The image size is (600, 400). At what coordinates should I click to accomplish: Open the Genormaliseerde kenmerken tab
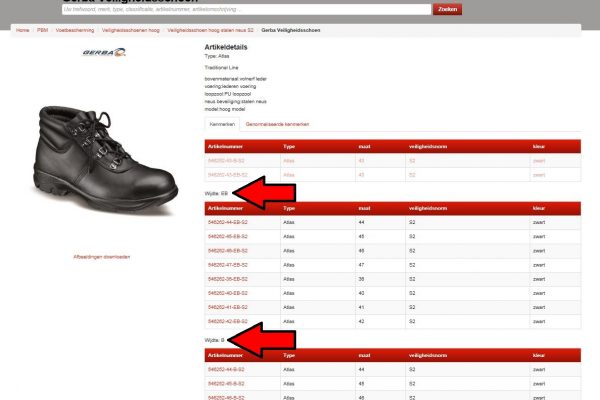277,123
